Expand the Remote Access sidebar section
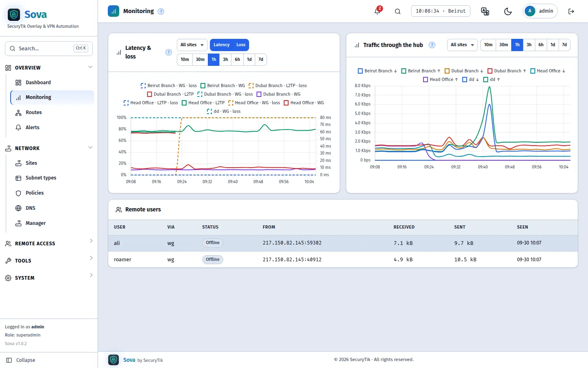 click(49, 243)
